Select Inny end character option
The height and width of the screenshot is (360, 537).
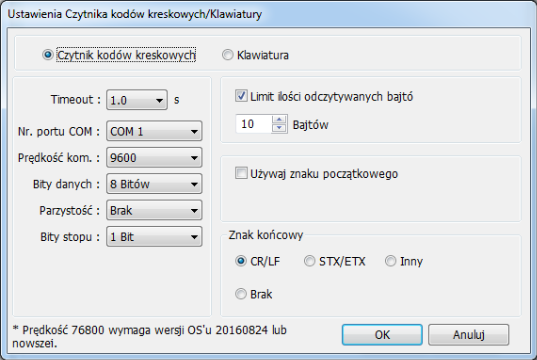[x=390, y=261]
